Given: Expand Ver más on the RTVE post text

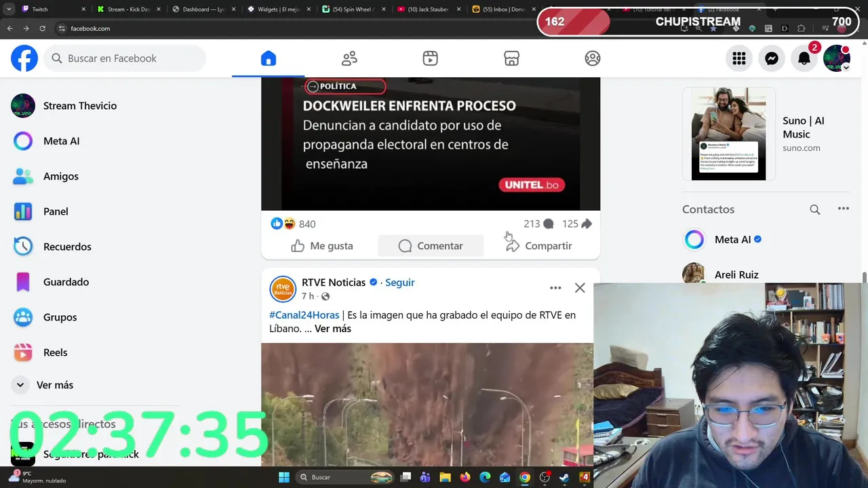Looking at the screenshot, I should coord(333,329).
